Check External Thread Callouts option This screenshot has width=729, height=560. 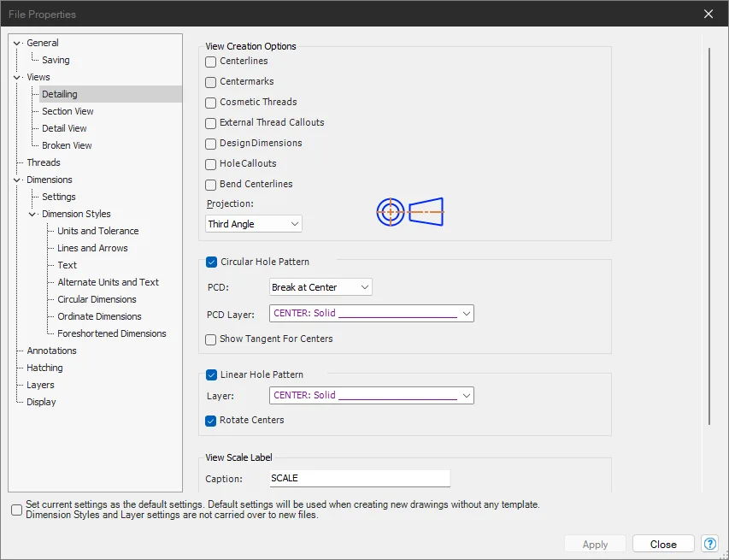coord(210,123)
